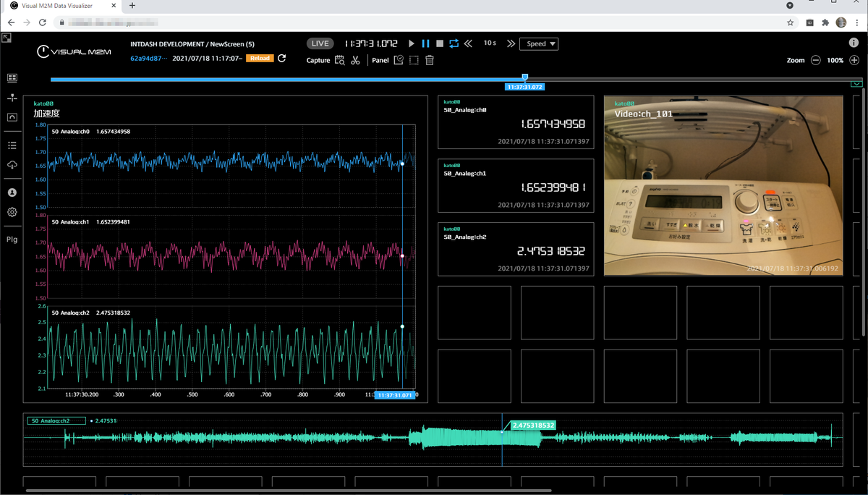Open the dashboard layout icon in sidebar

pyautogui.click(x=12, y=78)
